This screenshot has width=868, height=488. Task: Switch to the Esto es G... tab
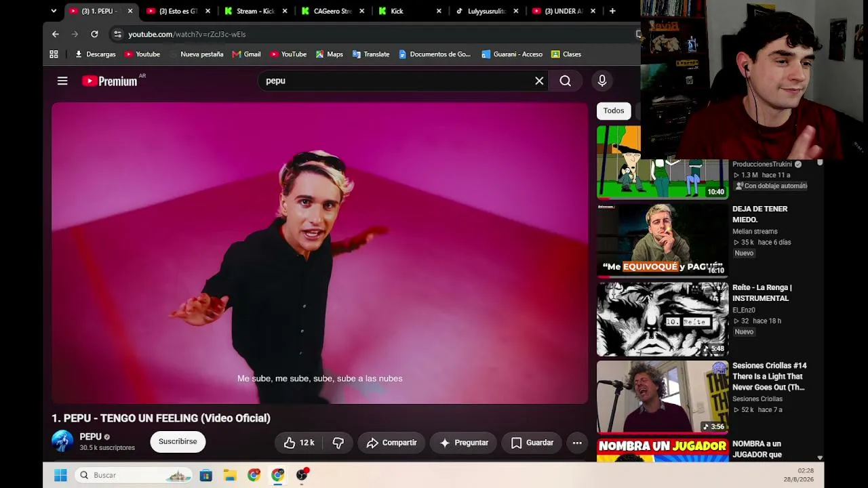[x=178, y=11]
